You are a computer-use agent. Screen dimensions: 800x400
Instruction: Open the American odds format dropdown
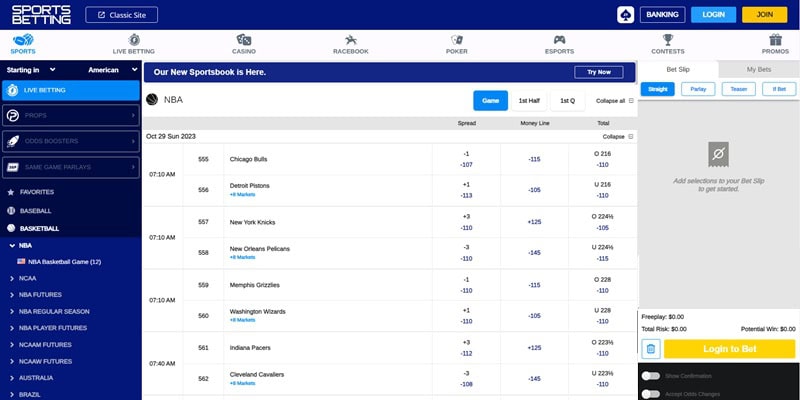pyautogui.click(x=113, y=70)
